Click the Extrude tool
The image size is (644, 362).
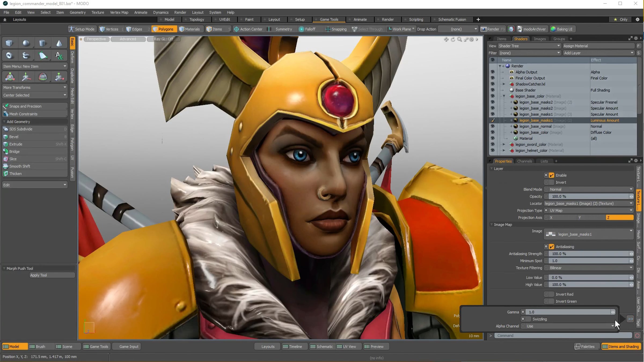click(35, 144)
